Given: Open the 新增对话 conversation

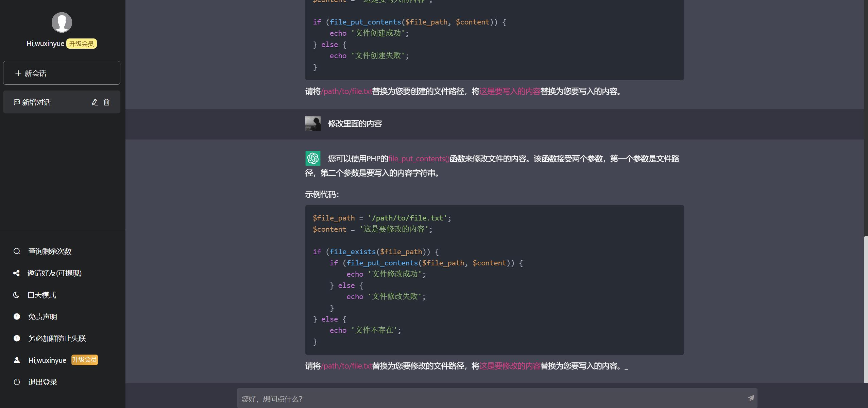Looking at the screenshot, I should pyautogui.click(x=62, y=102).
